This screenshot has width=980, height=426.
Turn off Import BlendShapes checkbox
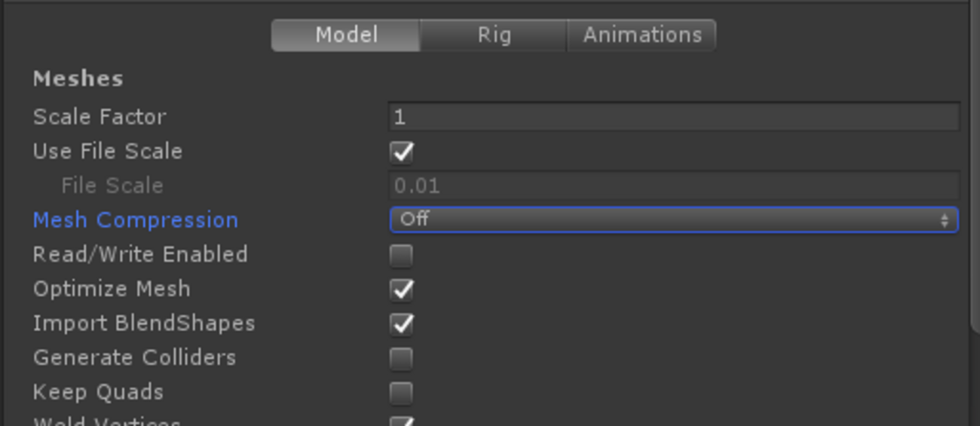tap(401, 324)
